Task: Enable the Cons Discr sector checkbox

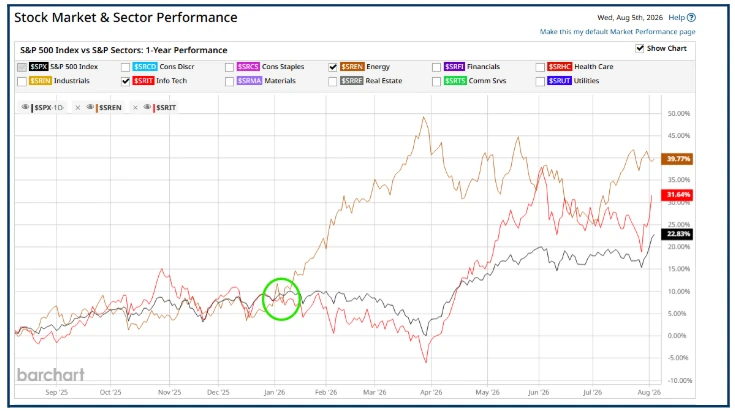Action: (125, 67)
